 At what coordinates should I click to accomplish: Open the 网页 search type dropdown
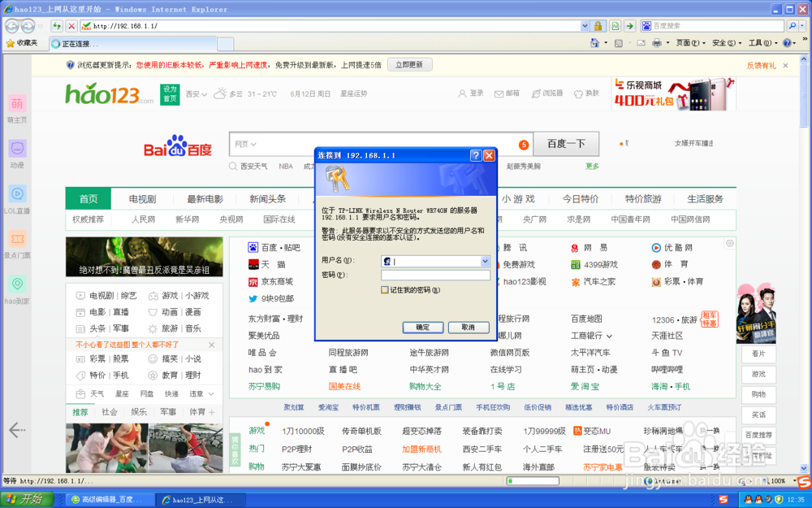pyautogui.click(x=245, y=144)
